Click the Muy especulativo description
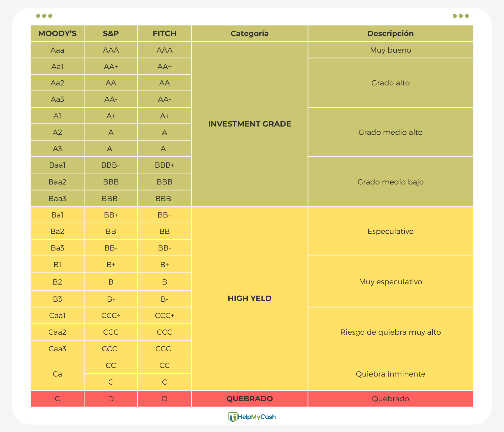Screen dimensions: 504x432 (391, 282)
